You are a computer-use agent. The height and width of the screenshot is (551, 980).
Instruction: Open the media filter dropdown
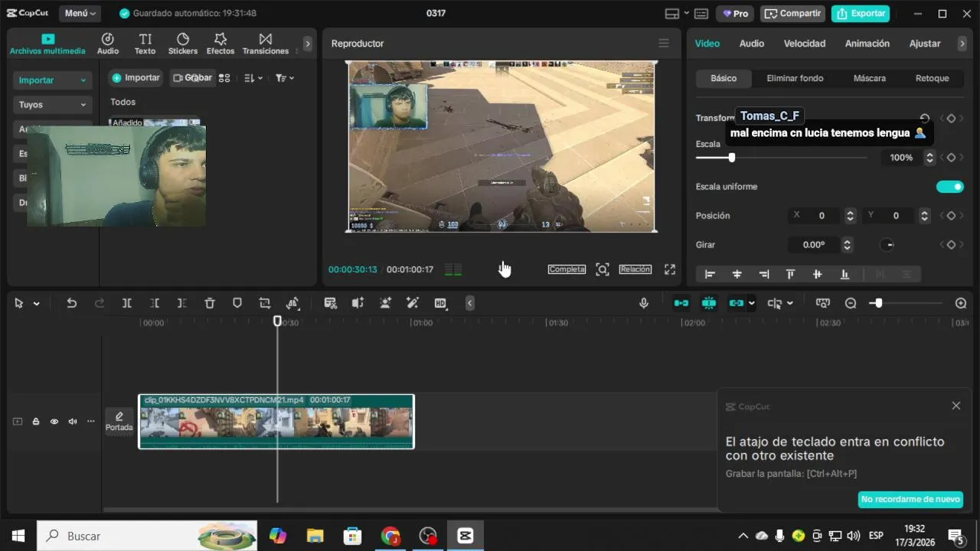(285, 78)
